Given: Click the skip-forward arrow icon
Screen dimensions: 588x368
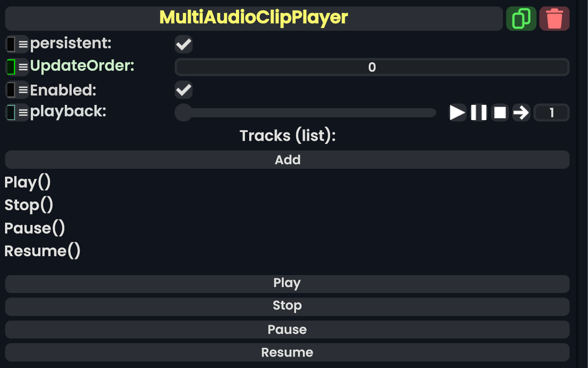Looking at the screenshot, I should point(520,112).
